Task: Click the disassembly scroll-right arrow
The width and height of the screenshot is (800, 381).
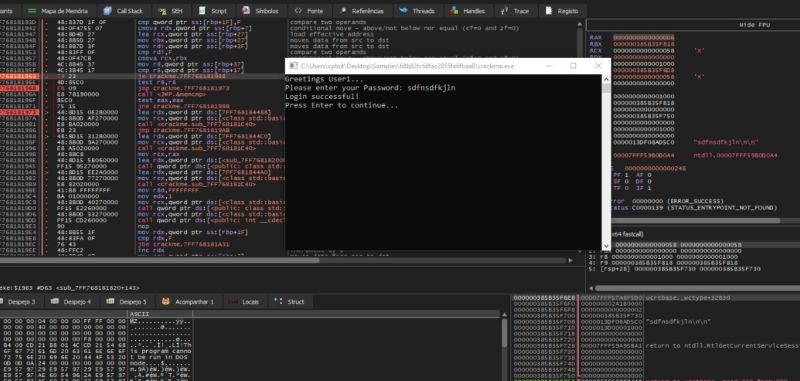Action: coord(570,260)
